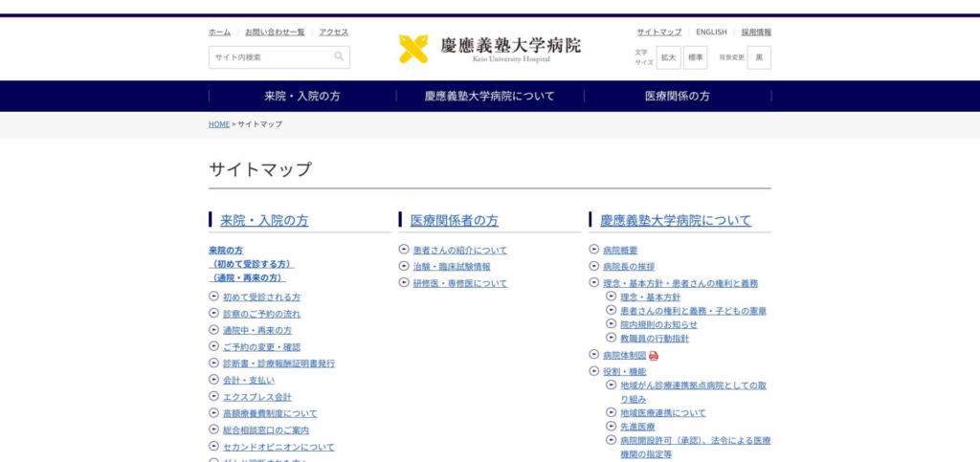Click arrow icon beside 先進医療
Viewport: 980px width, 462px height.
pos(612,427)
